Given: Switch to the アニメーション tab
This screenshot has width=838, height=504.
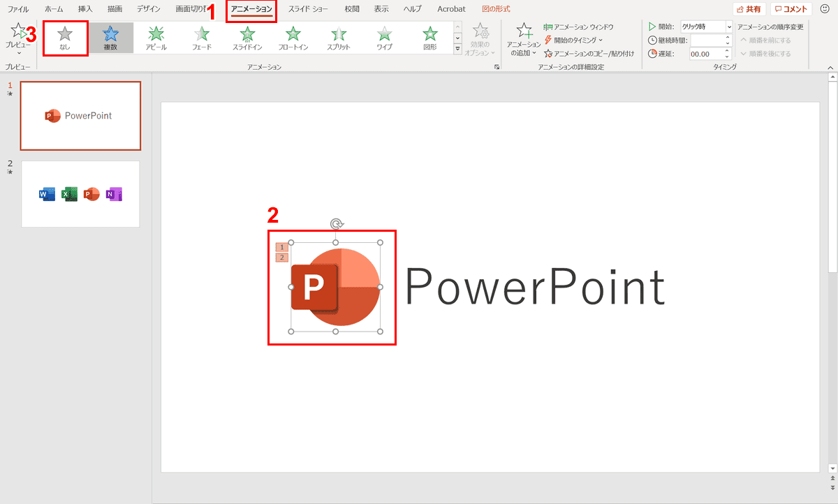Looking at the screenshot, I should (251, 9).
